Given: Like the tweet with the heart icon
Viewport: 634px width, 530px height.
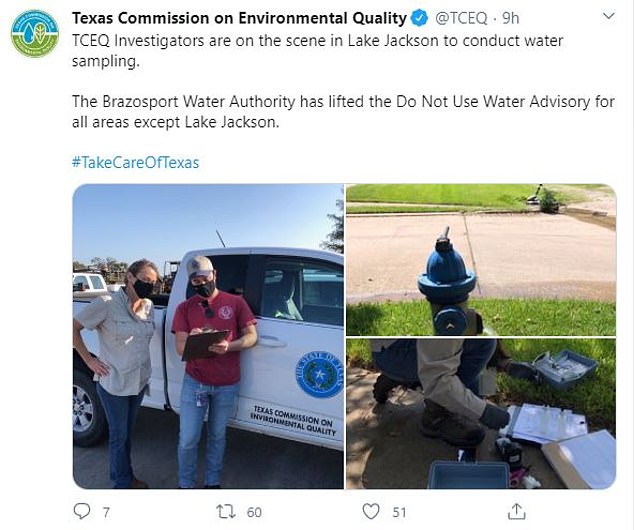Looking at the screenshot, I should click(371, 511).
